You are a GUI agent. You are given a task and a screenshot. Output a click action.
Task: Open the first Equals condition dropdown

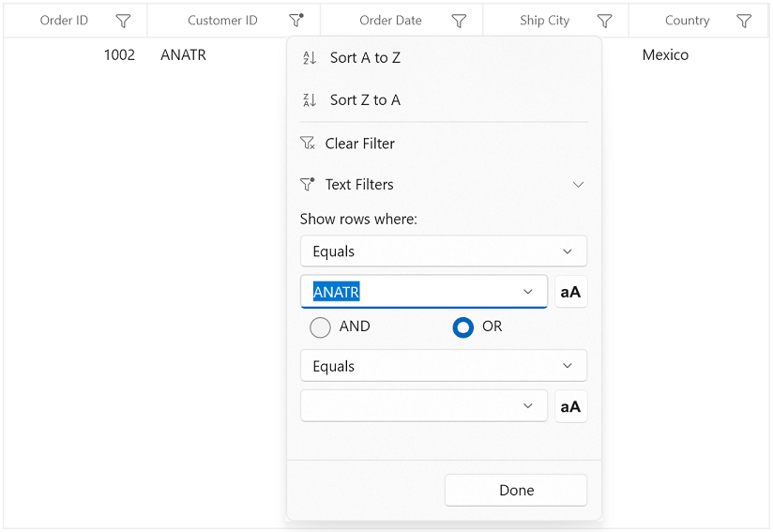tap(444, 251)
